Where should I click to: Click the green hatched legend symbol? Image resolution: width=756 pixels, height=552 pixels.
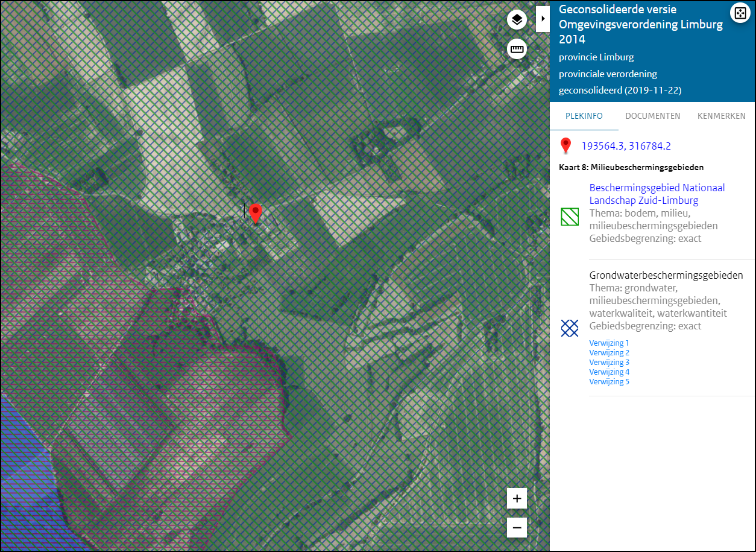[x=570, y=217]
